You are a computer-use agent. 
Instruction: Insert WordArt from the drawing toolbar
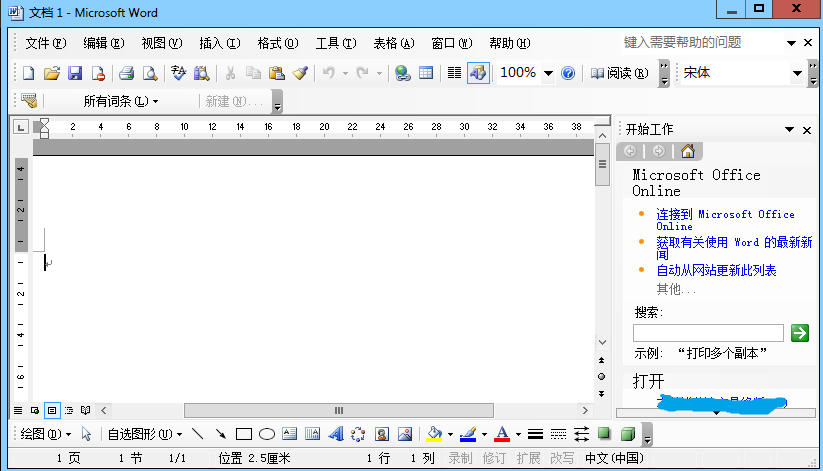336,434
